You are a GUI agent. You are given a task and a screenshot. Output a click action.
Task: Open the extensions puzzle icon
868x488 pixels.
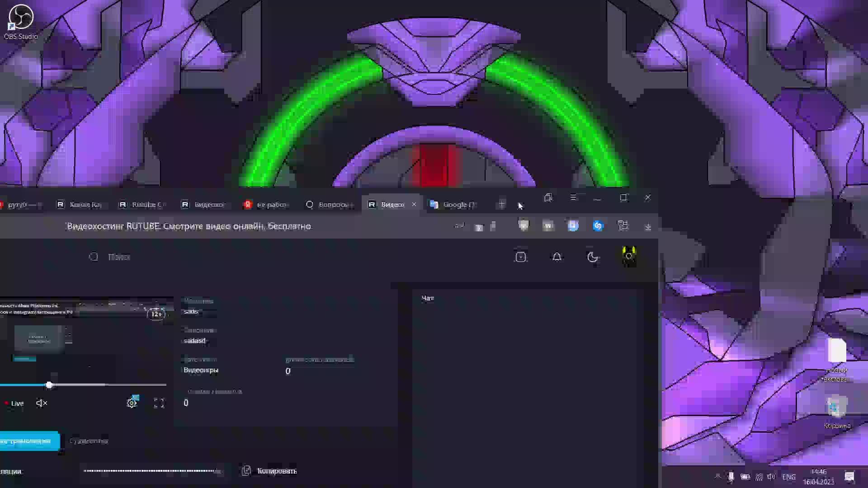(x=623, y=226)
